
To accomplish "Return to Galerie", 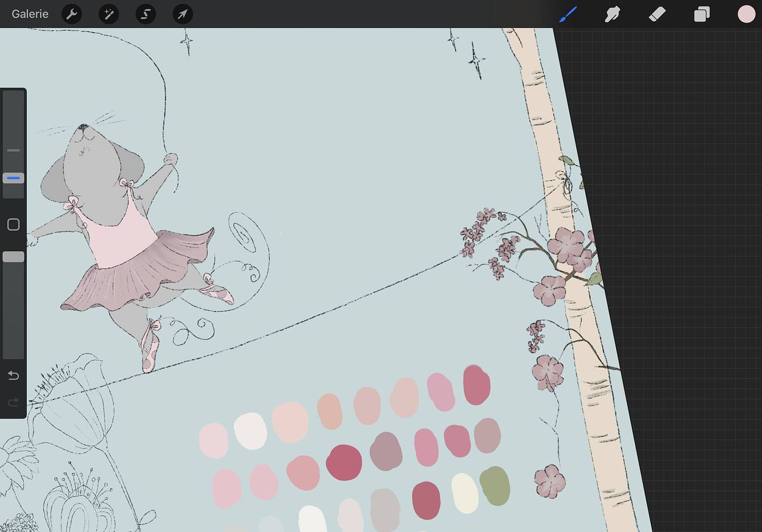I will 30,14.
